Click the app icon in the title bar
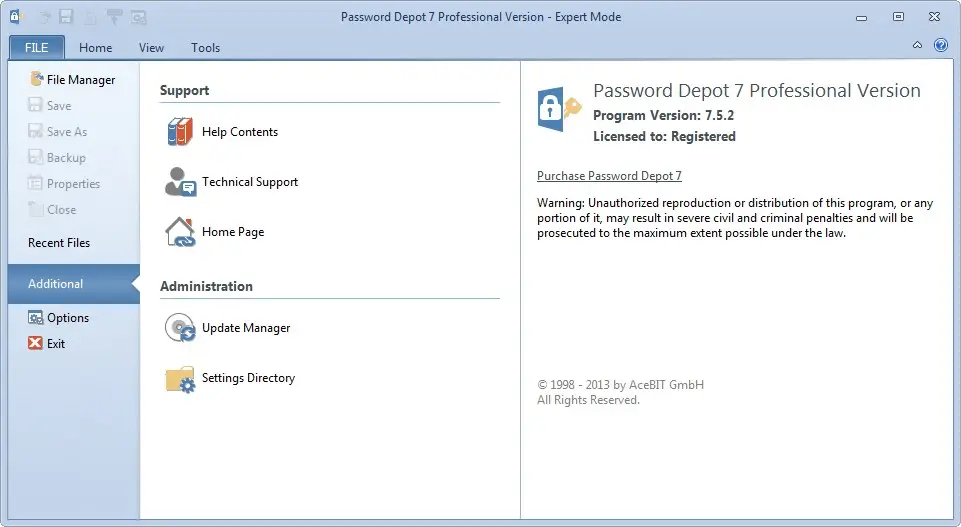Viewport: 961px width, 527px height. pos(17,17)
